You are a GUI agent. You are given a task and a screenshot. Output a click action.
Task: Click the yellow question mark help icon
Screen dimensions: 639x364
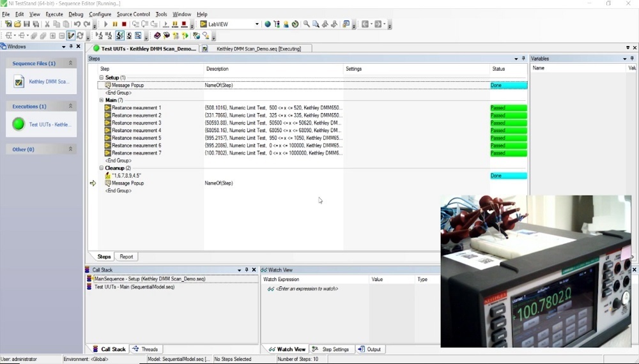[x=185, y=35]
